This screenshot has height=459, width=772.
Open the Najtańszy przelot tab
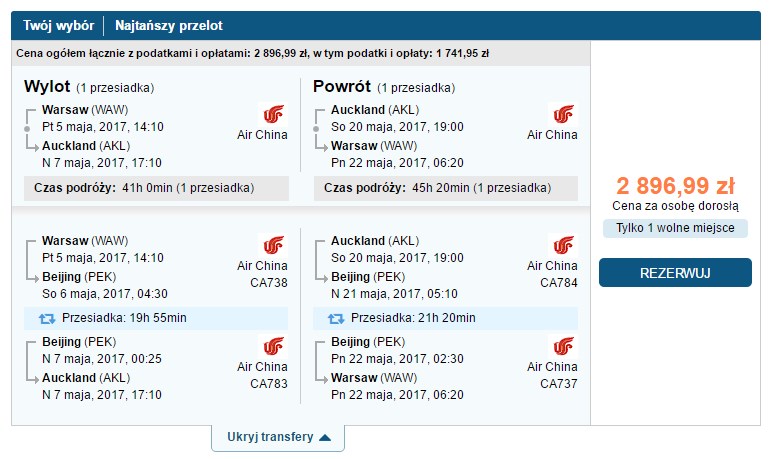pos(169,26)
